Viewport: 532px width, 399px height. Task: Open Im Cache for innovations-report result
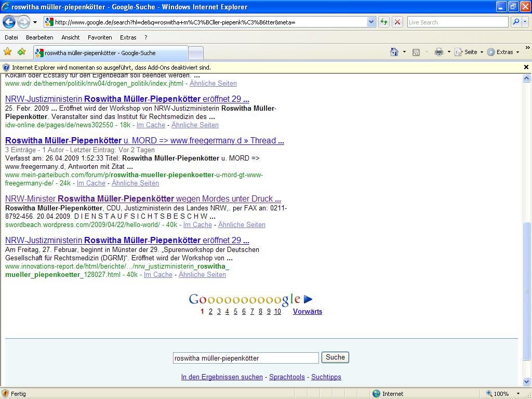[x=158, y=274]
